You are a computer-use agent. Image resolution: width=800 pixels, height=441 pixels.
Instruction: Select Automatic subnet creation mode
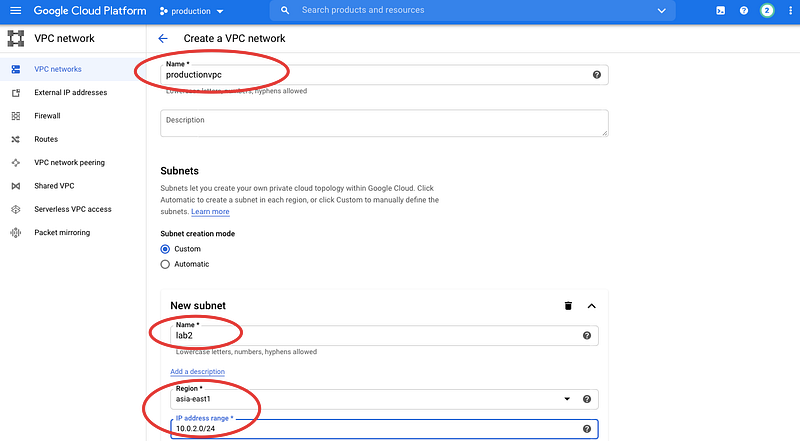[166, 264]
